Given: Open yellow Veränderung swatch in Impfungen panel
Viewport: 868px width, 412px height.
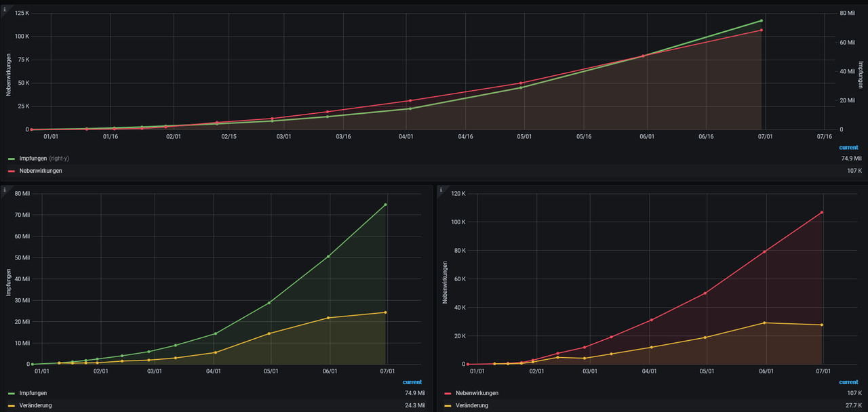Looking at the screenshot, I should tap(12, 406).
